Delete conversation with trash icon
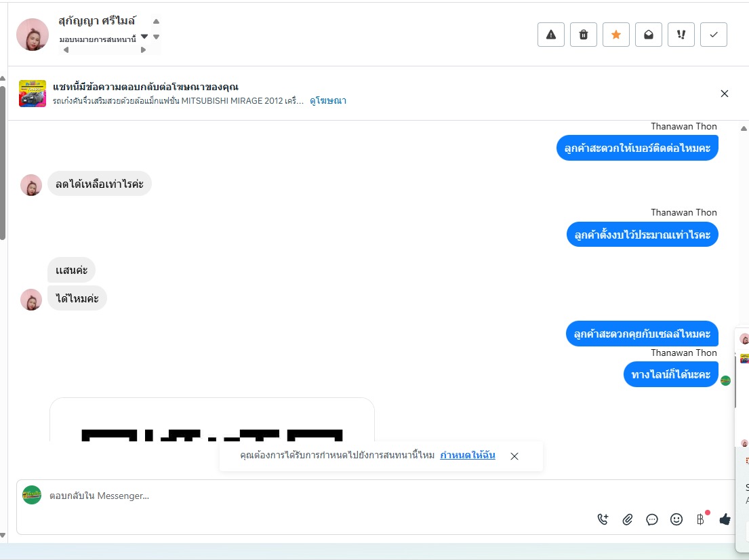 (583, 35)
